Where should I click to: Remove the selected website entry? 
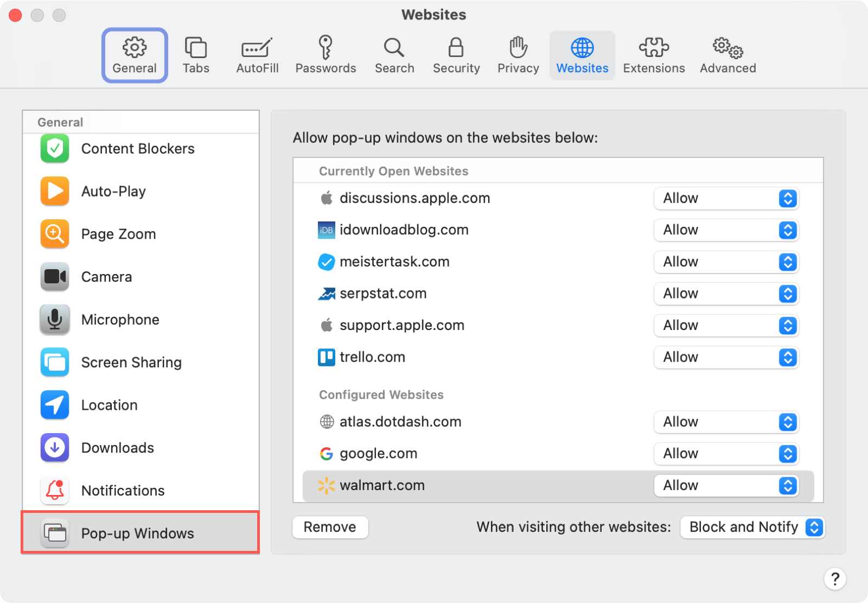pos(330,527)
